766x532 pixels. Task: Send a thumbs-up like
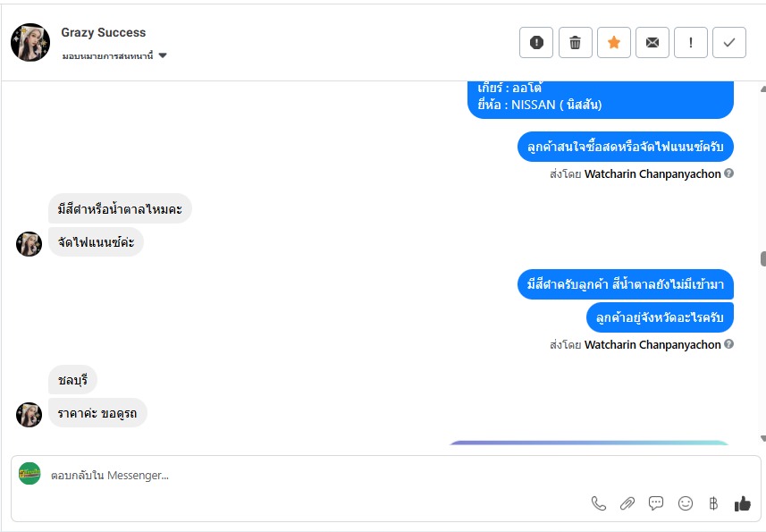[742, 503]
